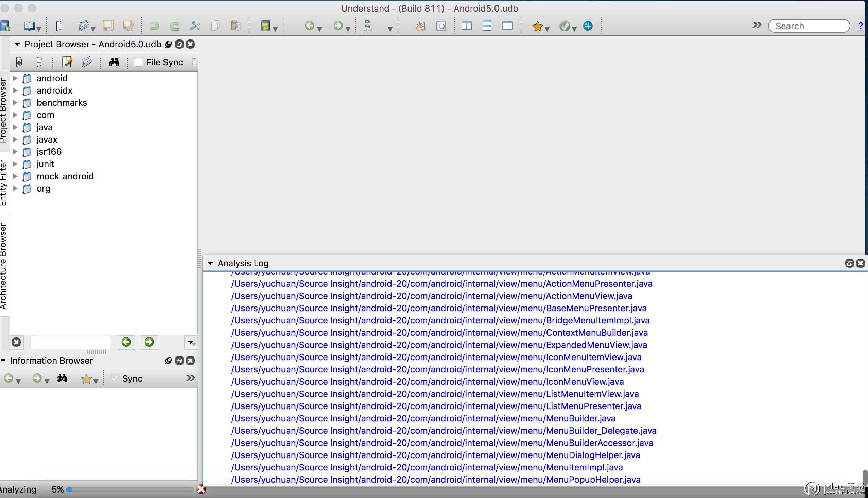The width and height of the screenshot is (868, 498).
Task: Click the New Project icon in the main toolbar
Action: 5,26
